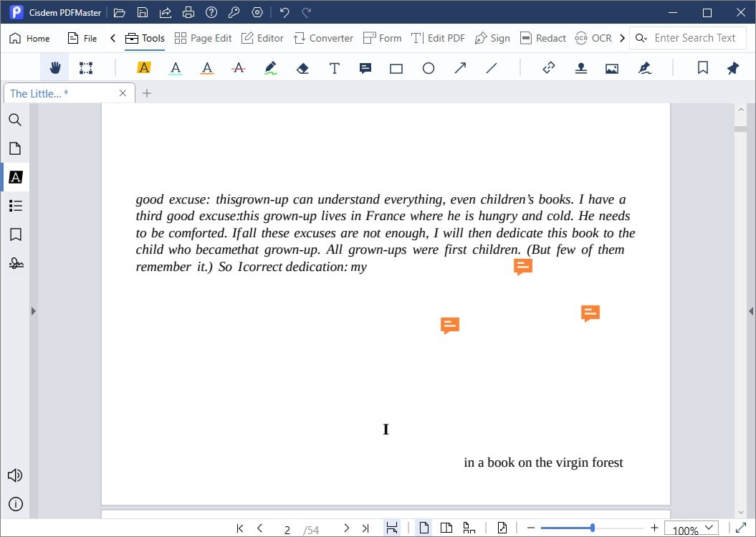Select the Strikethrough text tool

tap(238, 68)
